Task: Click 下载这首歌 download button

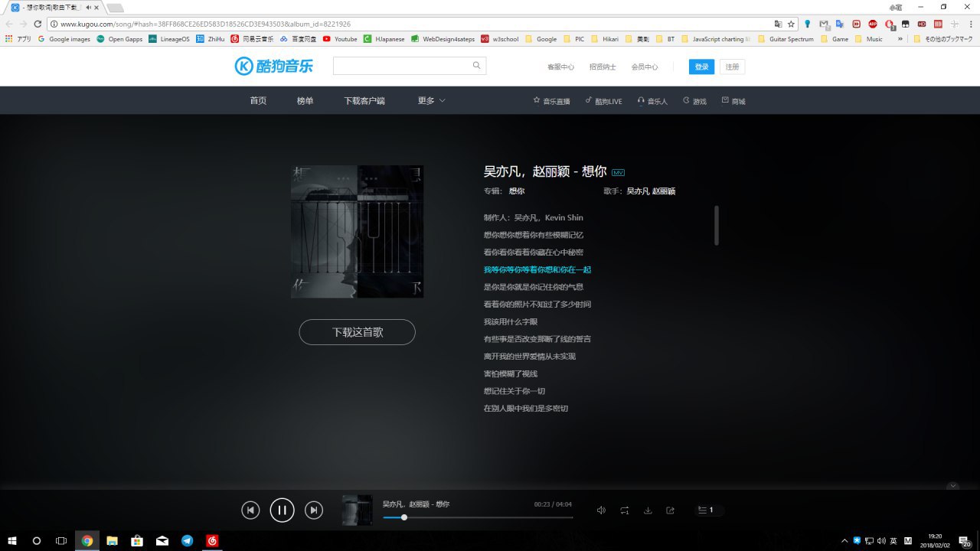Action: [x=357, y=332]
